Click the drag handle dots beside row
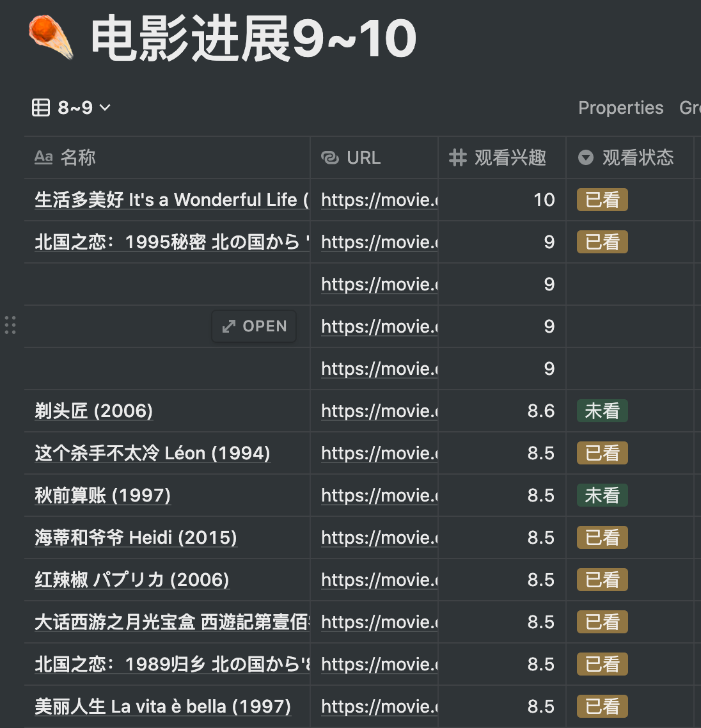 [x=10, y=326]
